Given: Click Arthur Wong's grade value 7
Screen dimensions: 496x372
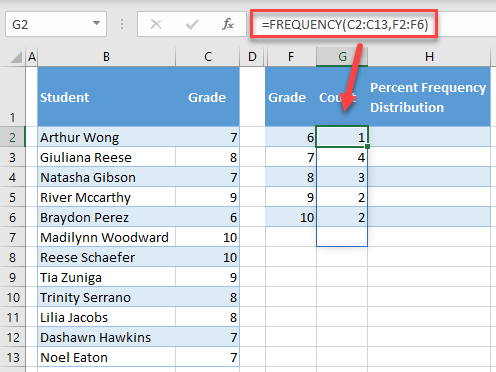Looking at the screenshot, I should click(x=208, y=137).
